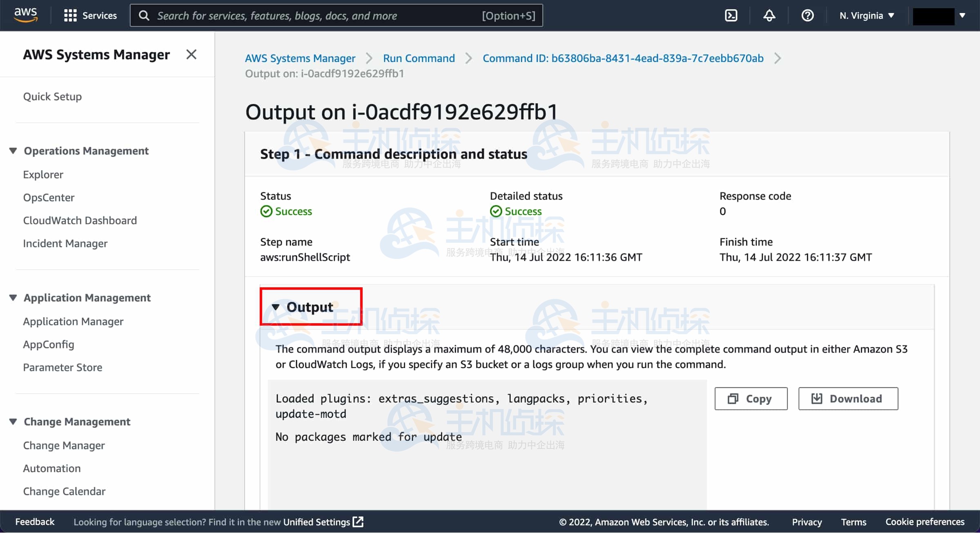Close the Systems Manager side navigation
The width and height of the screenshot is (980, 533).
coord(191,54)
